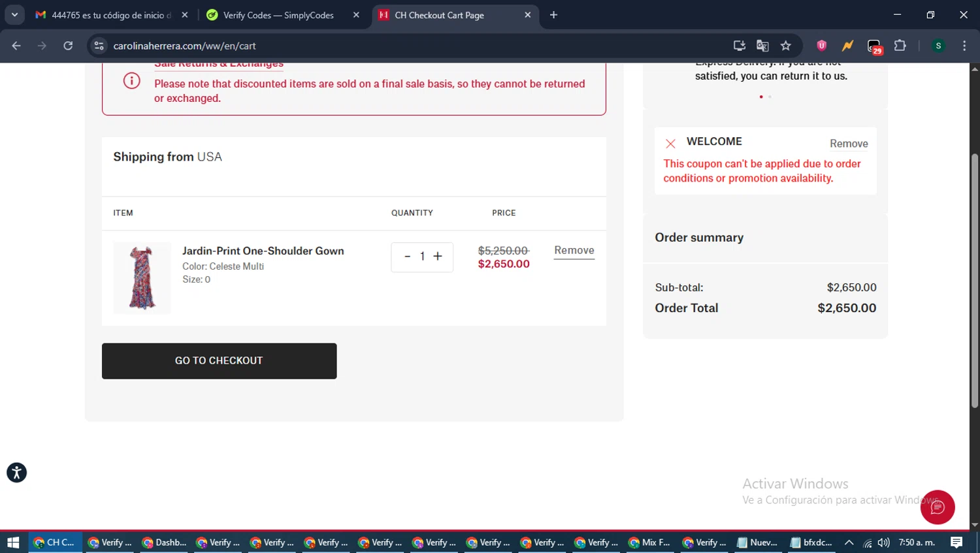Click the struck-through $5,250.00 price
The height and width of the screenshot is (553, 980).
tap(503, 251)
